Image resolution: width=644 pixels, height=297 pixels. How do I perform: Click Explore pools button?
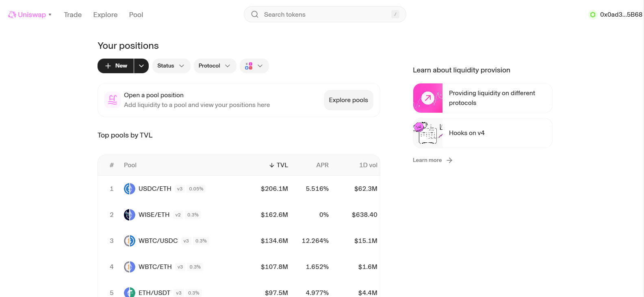tap(349, 100)
